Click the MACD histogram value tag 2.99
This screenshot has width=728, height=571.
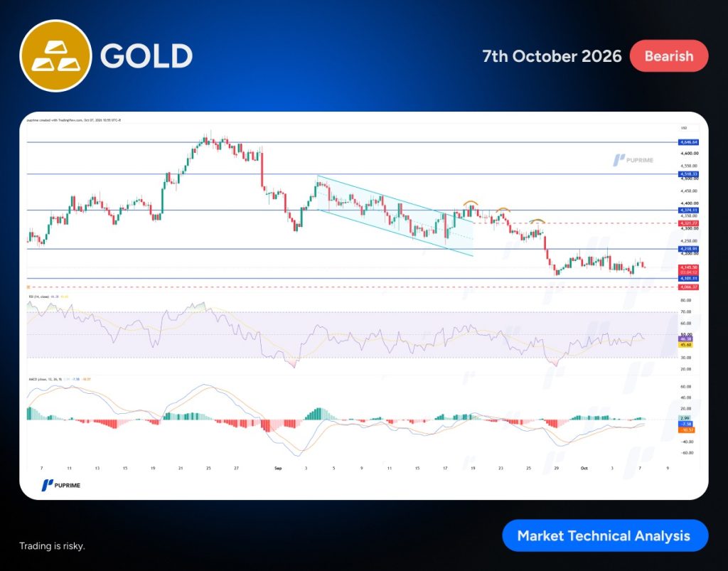[x=685, y=418]
